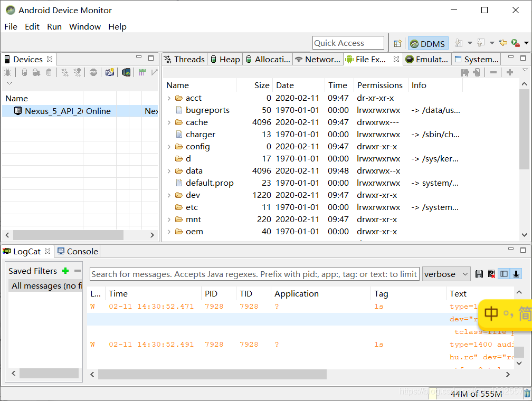Click the Next Annotation toolbar icon

459,43
